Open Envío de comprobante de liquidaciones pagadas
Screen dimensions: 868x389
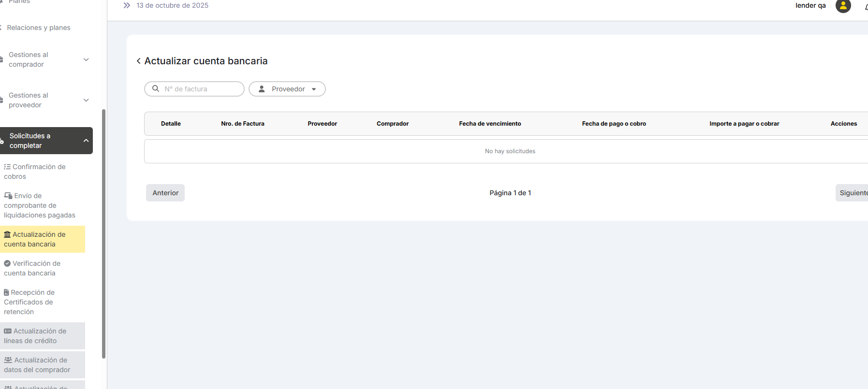(x=40, y=205)
